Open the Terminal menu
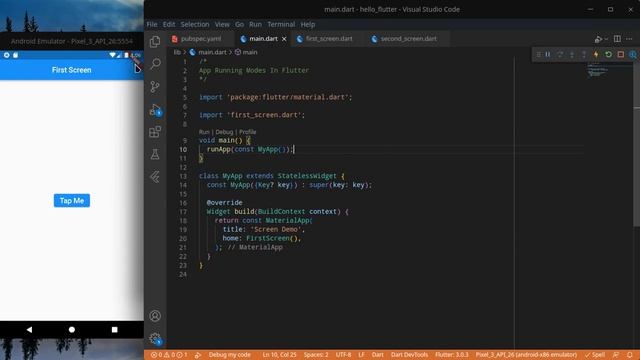 click(x=281, y=24)
